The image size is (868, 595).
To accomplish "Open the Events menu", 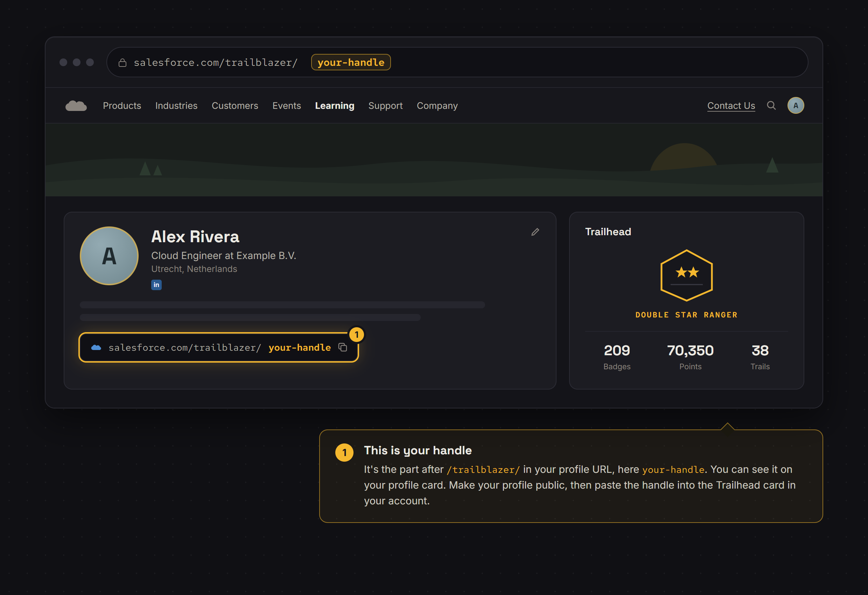I will (286, 106).
